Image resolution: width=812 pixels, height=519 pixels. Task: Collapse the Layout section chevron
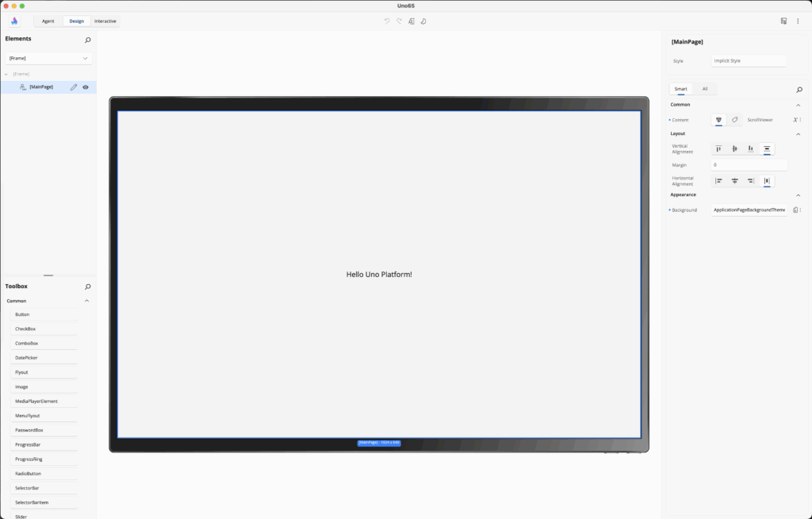[798, 134]
